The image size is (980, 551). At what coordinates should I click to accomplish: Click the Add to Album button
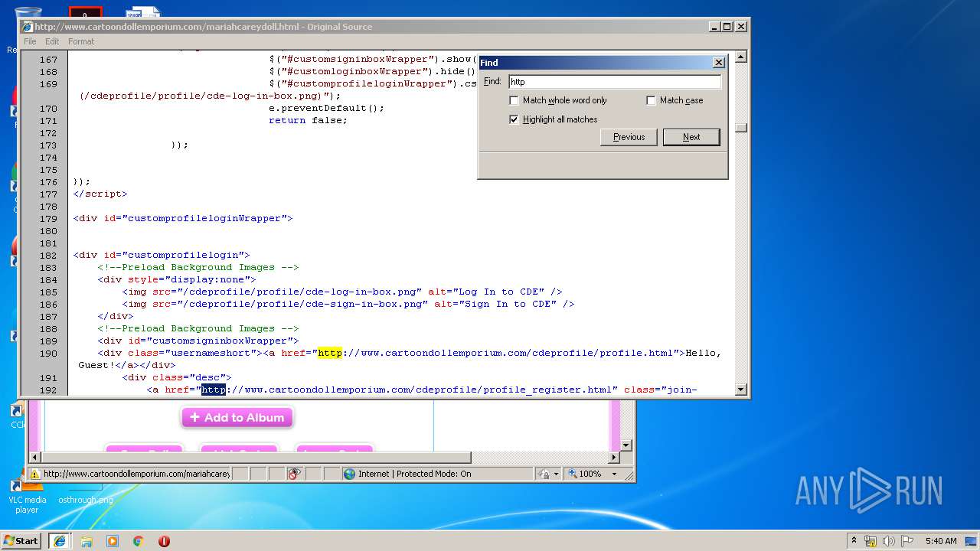click(237, 417)
